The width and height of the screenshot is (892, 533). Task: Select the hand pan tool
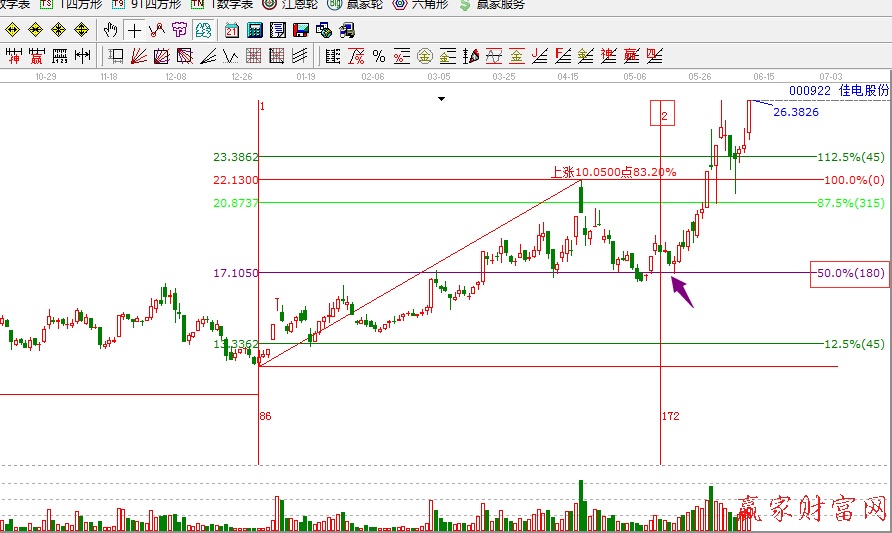111,30
